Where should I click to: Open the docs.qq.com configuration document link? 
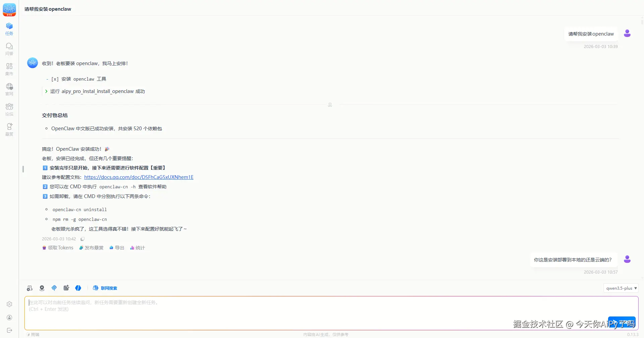[x=139, y=177]
